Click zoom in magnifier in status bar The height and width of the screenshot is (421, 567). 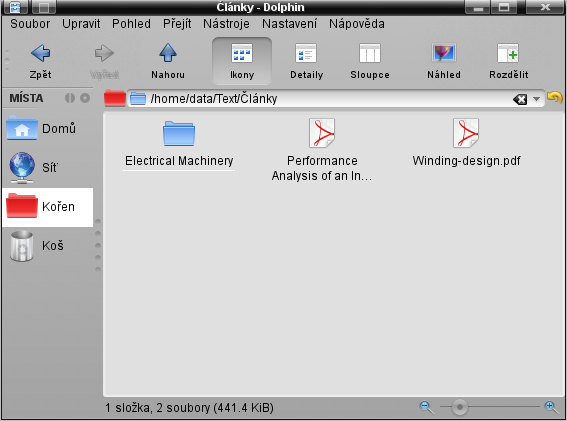551,407
